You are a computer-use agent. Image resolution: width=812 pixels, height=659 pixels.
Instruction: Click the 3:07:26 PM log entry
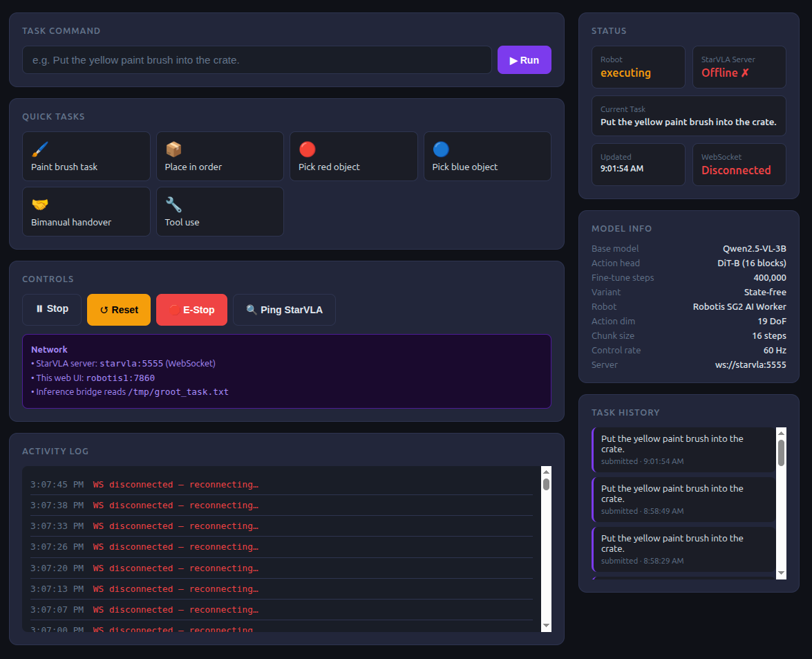[281, 547]
